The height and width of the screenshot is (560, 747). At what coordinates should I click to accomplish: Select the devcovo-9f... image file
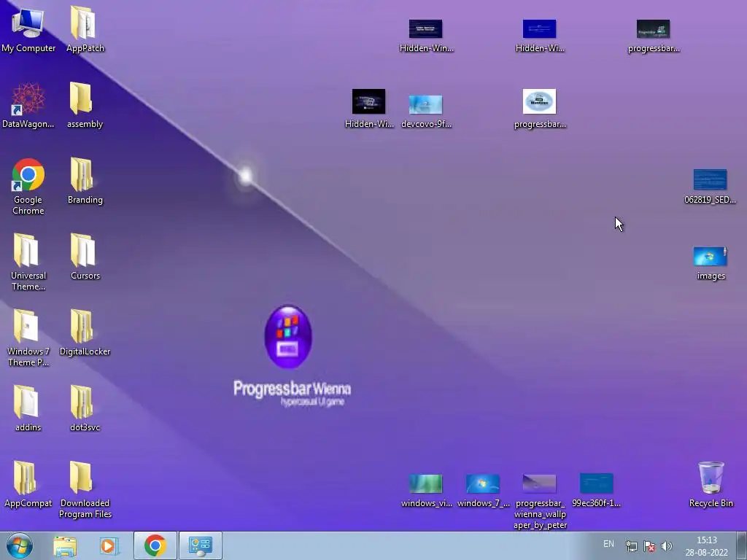(x=426, y=112)
